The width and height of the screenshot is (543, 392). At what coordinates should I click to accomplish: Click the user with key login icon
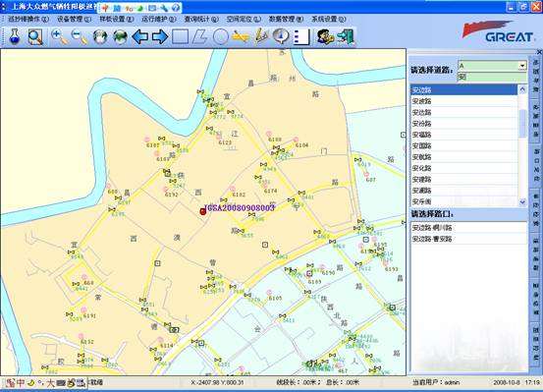(326, 36)
